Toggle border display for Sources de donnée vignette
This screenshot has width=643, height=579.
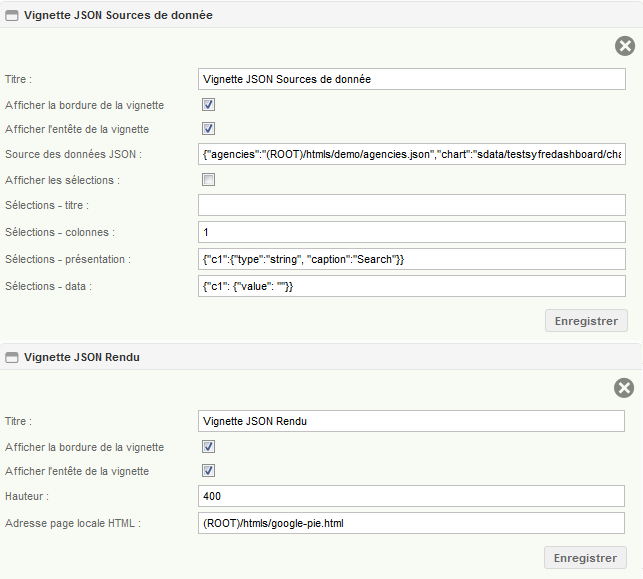208,105
